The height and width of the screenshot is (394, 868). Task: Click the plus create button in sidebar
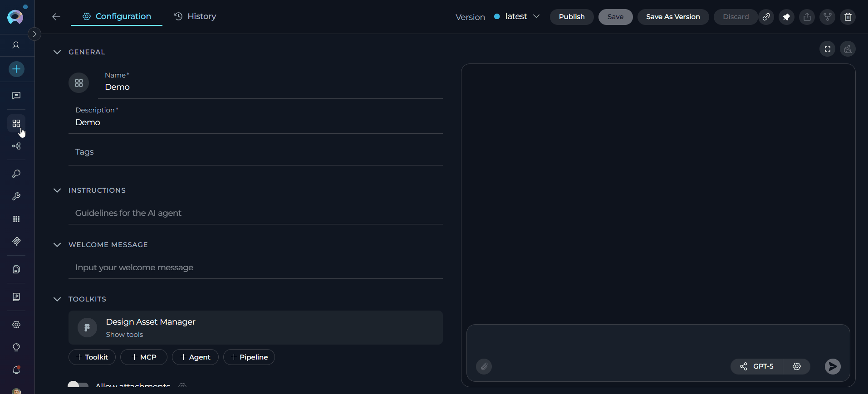click(x=16, y=69)
